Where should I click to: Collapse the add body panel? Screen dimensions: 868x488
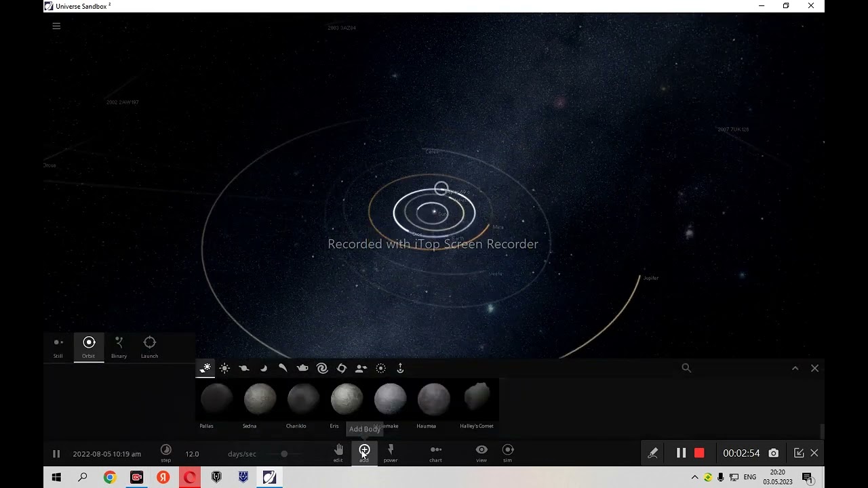(x=795, y=368)
